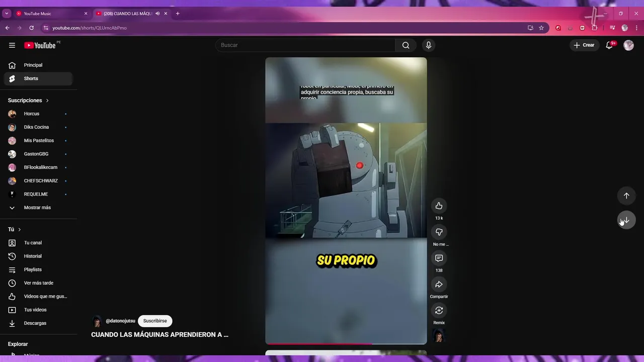
Task: Open Chrome profile avatar
Action: [625, 28]
